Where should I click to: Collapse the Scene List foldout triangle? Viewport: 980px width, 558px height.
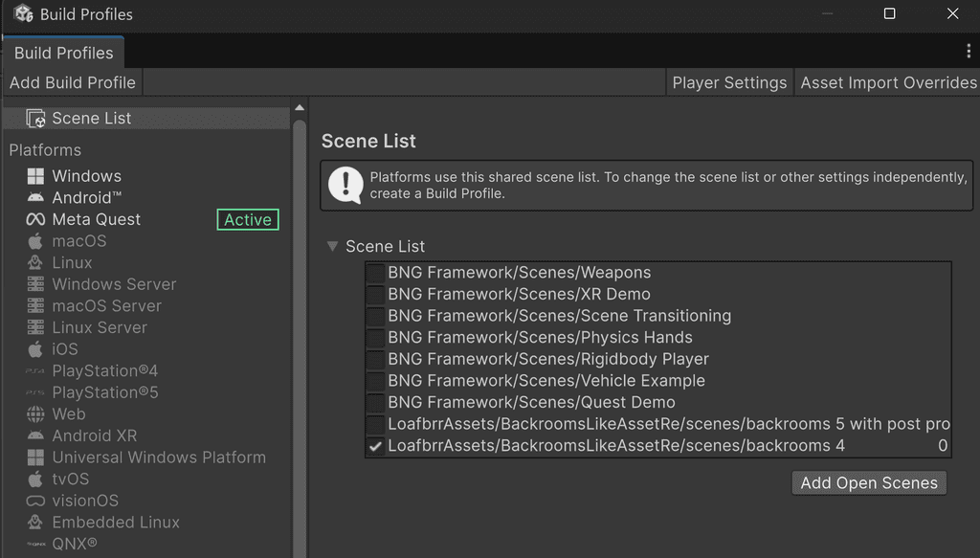click(x=332, y=246)
